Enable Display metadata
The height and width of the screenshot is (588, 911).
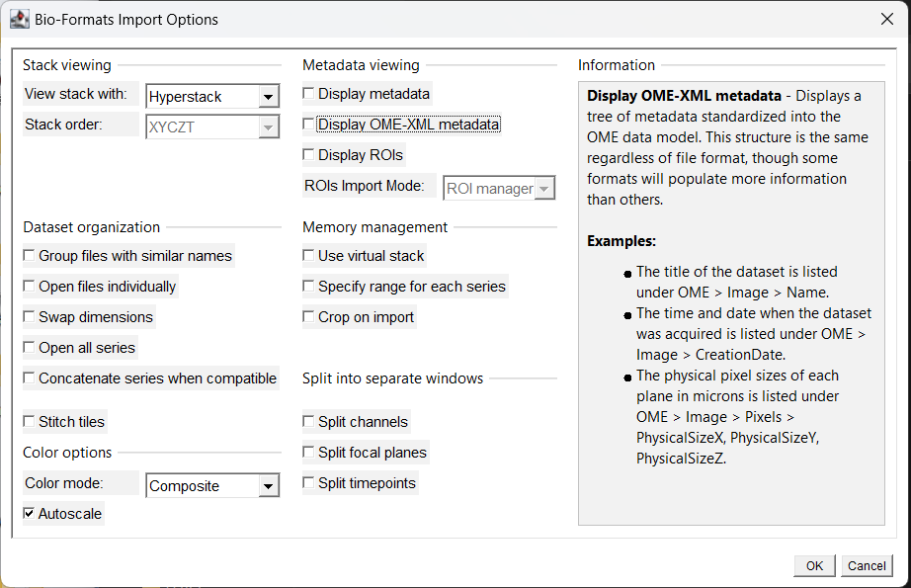(308, 93)
